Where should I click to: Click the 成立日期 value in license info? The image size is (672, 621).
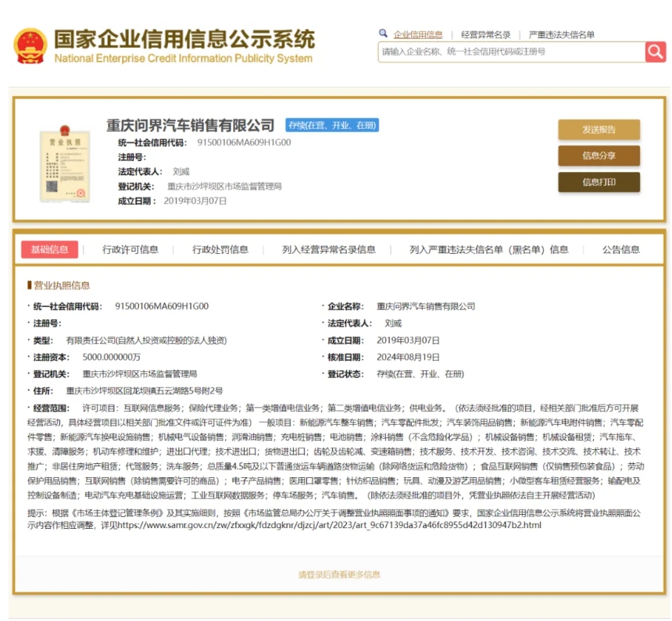tap(408, 341)
